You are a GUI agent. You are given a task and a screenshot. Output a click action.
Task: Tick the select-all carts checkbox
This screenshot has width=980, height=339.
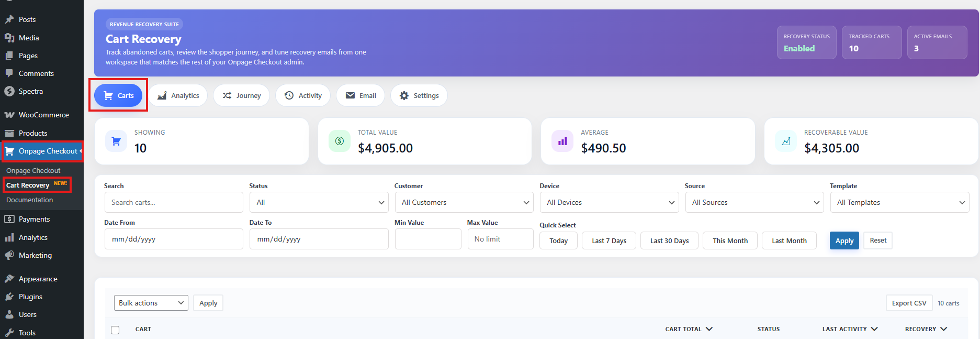[x=115, y=330]
